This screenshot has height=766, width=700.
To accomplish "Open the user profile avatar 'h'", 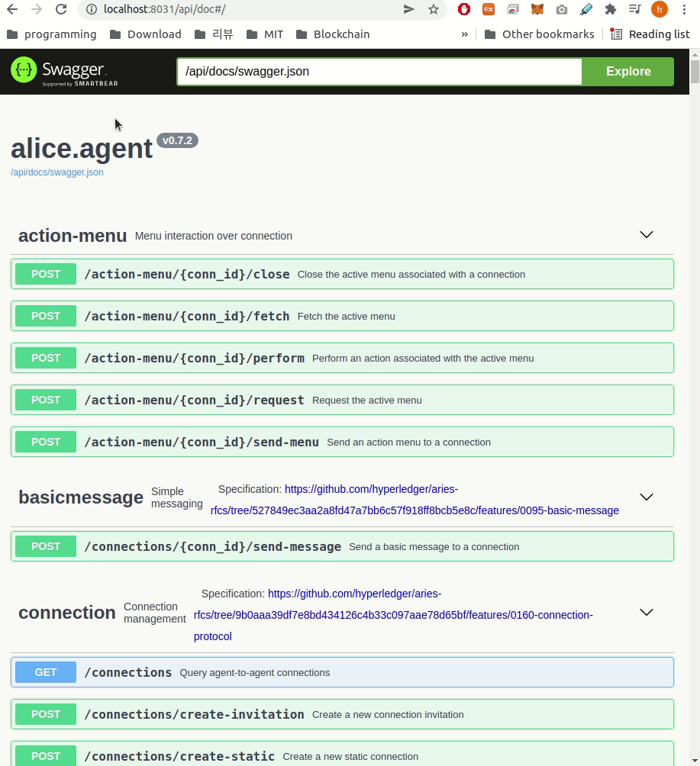I will pos(660,9).
